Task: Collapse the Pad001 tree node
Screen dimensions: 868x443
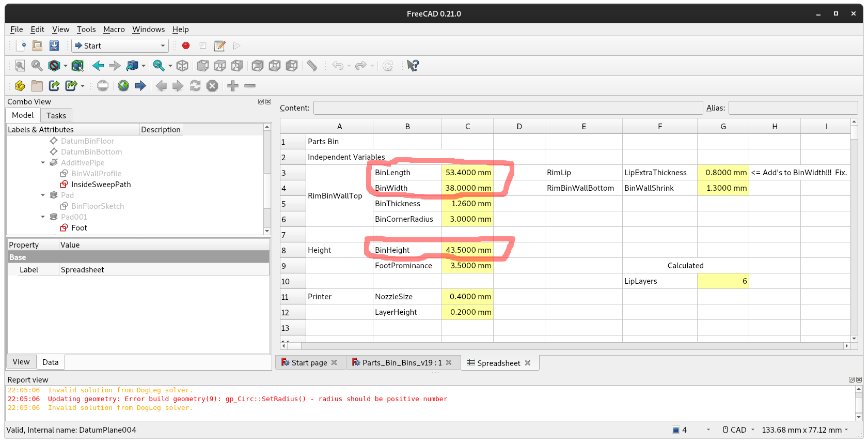Action: pos(43,217)
